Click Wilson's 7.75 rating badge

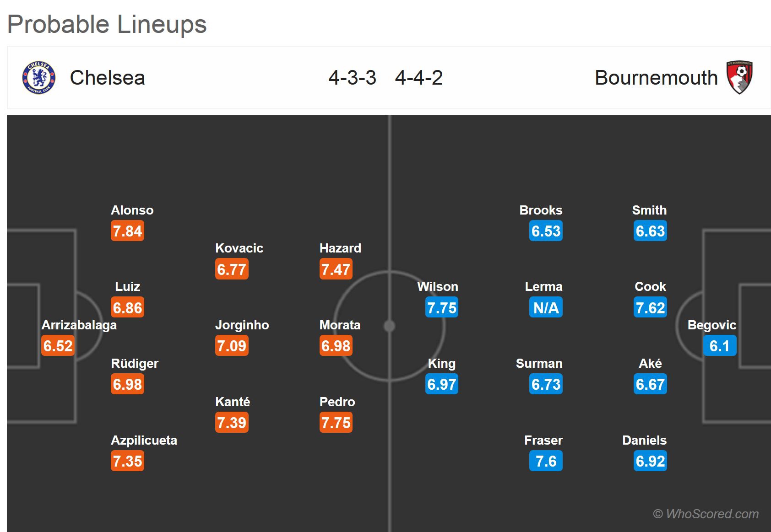441,308
